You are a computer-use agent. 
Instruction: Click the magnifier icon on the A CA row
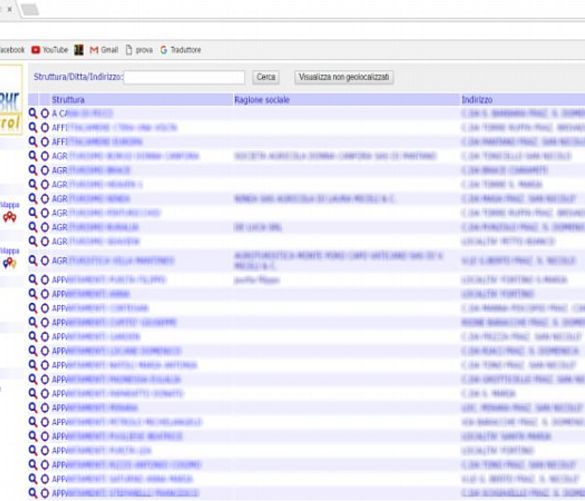pos(33,113)
